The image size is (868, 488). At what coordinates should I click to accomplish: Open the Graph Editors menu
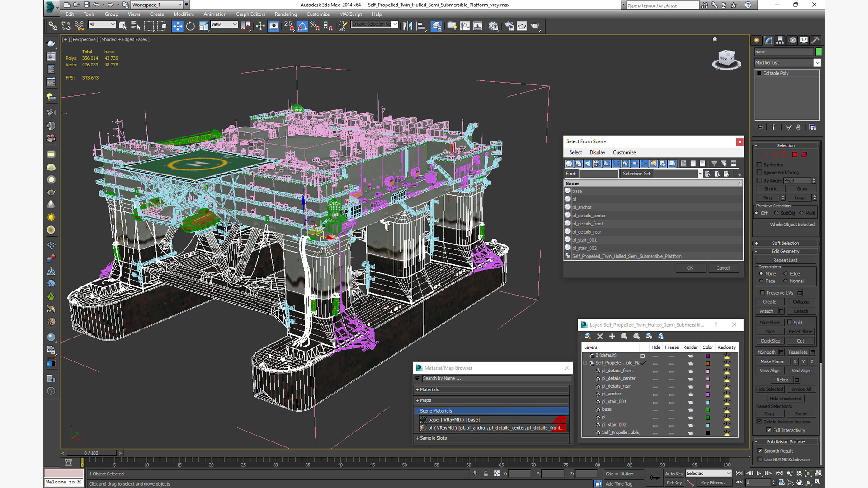[250, 14]
